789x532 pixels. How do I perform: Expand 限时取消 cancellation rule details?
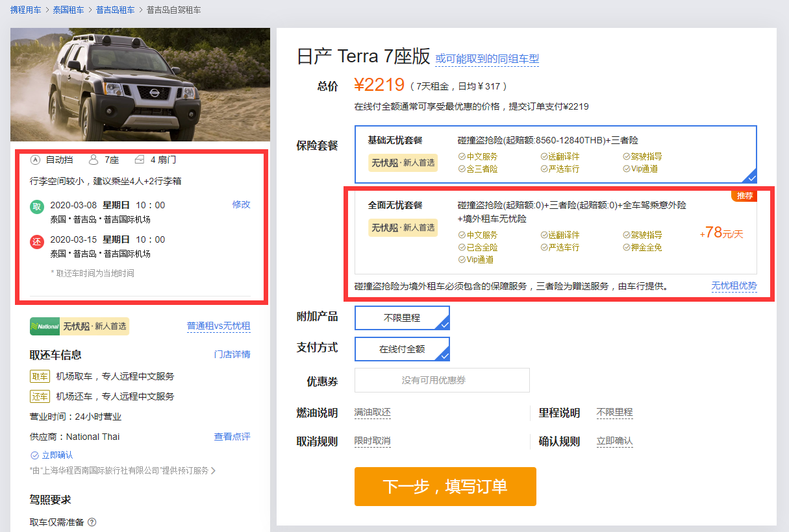[372, 441]
